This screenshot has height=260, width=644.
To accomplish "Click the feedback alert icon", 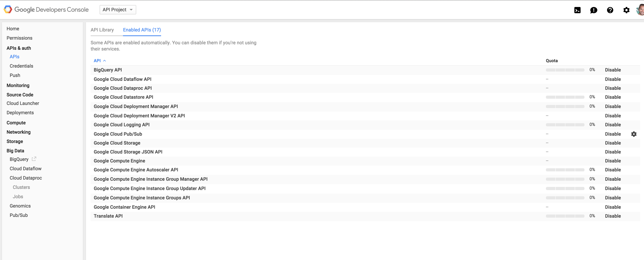I will pyautogui.click(x=593, y=10).
